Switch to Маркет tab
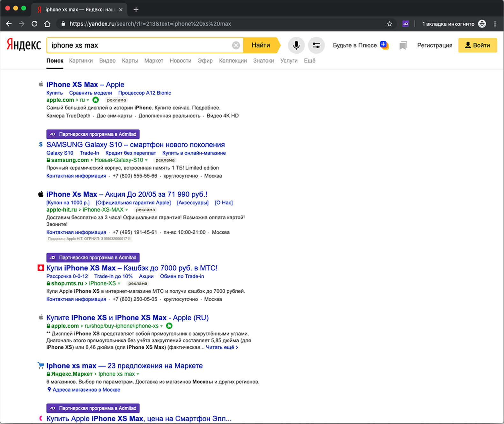This screenshot has height=424, width=504. (x=153, y=61)
